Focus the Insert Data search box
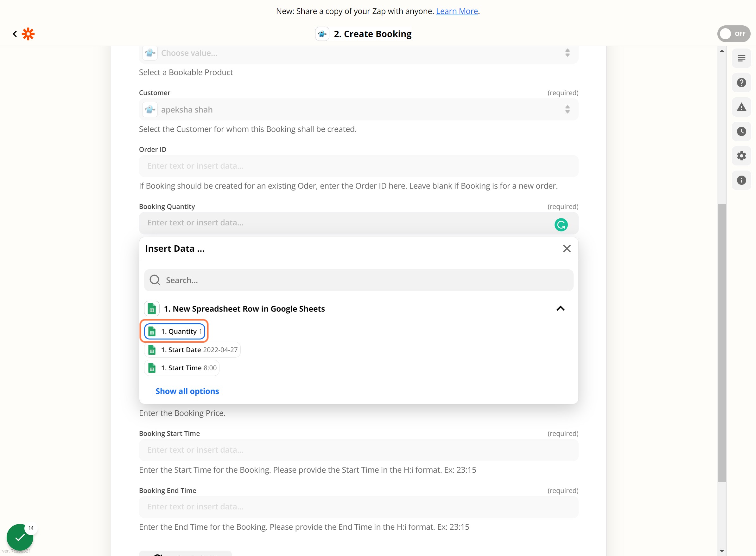 [359, 280]
